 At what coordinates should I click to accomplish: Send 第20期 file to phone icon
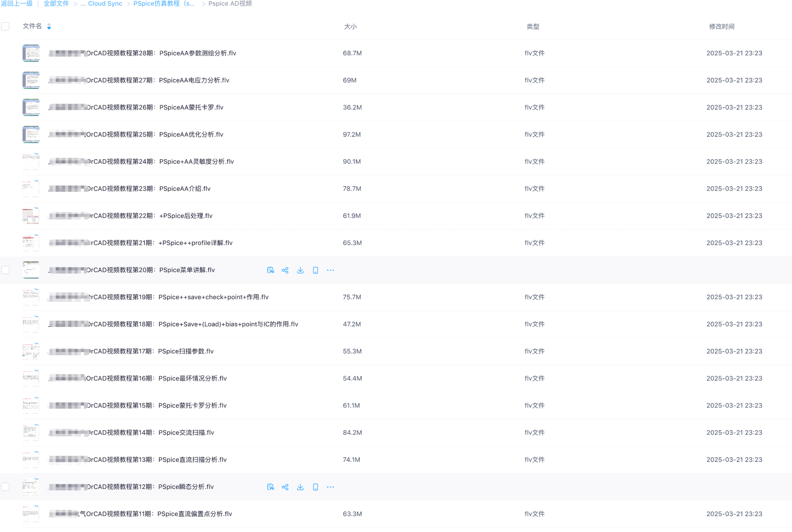coord(315,270)
